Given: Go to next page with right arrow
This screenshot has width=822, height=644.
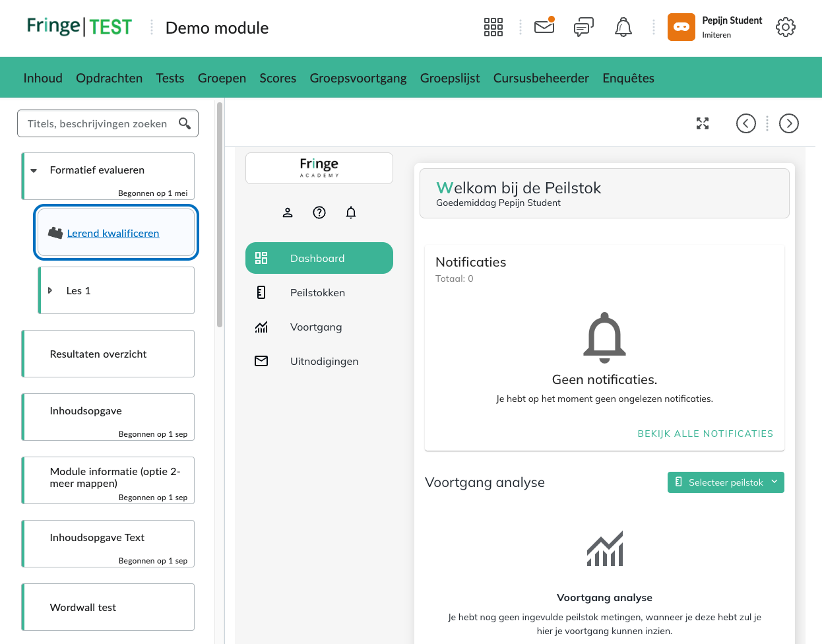Looking at the screenshot, I should click(x=788, y=123).
